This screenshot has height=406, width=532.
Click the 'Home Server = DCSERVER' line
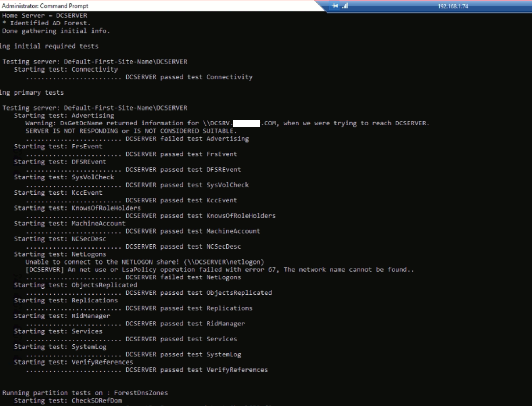click(45, 16)
